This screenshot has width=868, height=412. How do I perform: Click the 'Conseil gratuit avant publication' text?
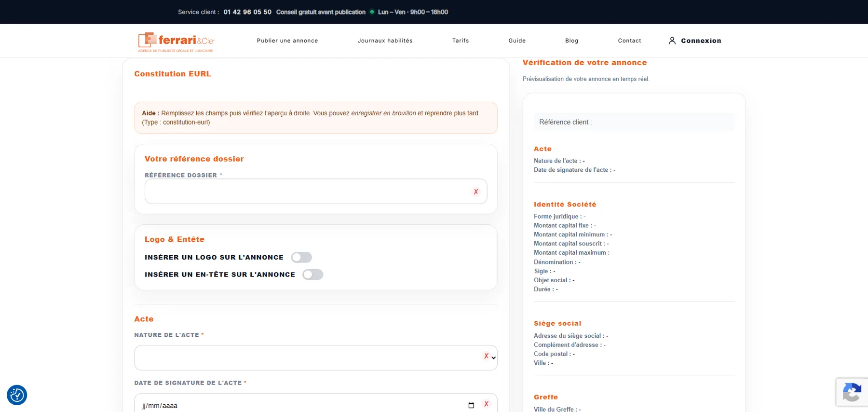click(x=321, y=12)
